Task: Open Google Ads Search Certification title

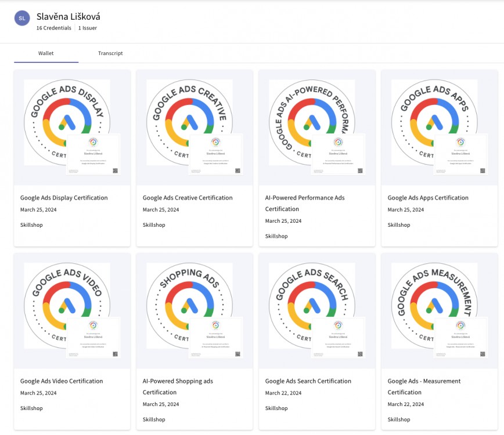Action: tap(308, 381)
